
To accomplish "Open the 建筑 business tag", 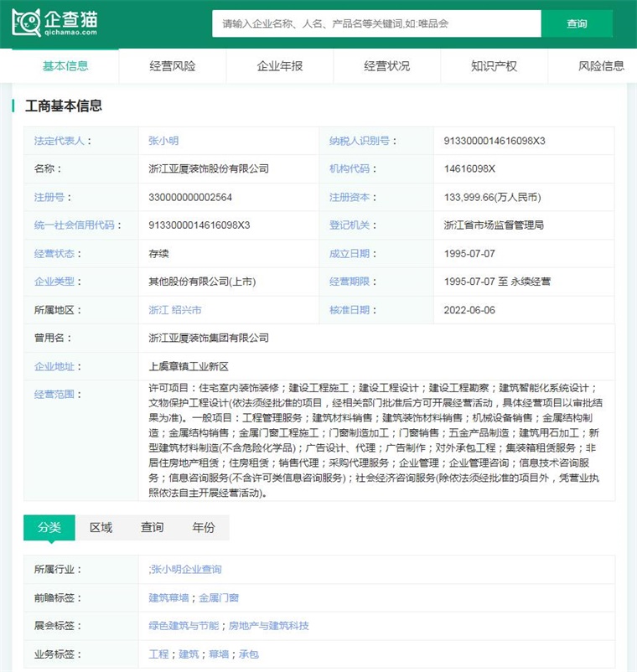I will pyautogui.click(x=189, y=654).
